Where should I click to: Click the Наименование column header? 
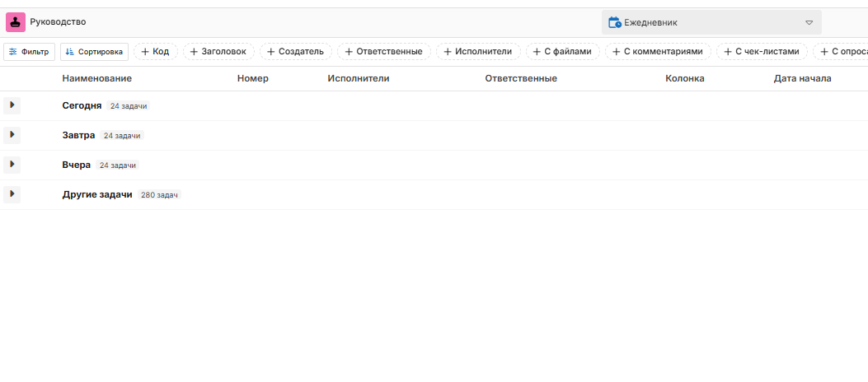tap(97, 78)
